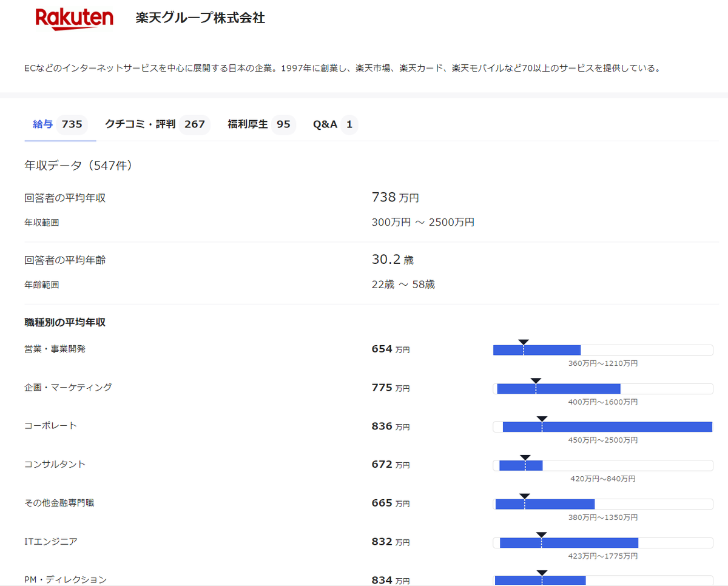Image resolution: width=728 pixels, height=586 pixels.
Task: Click the 年齢範囲 label
Action: point(42,285)
